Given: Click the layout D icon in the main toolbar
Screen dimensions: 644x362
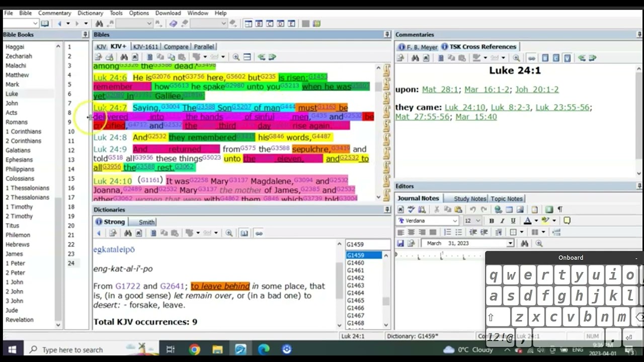Looking at the screenshot, I should click(280, 24).
